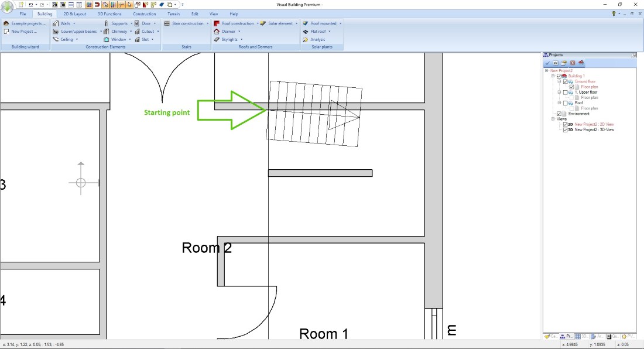Switch to the Terrain ribbon tab
644x349 pixels.
tap(173, 13)
